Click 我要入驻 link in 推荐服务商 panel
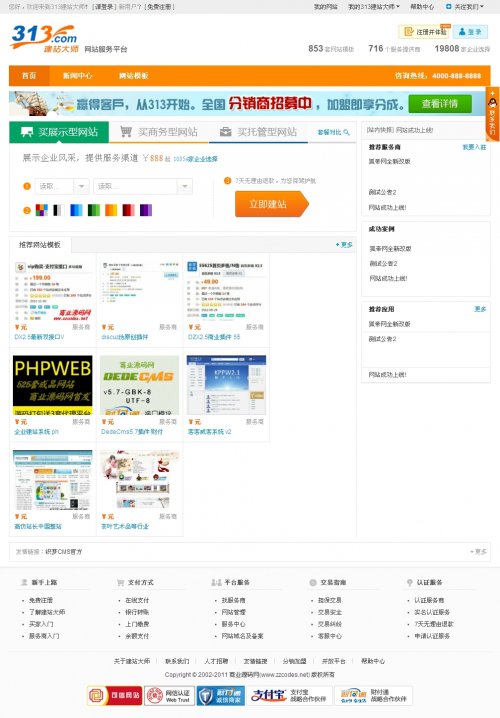Viewport: 500px width, 718px height. coord(474,147)
